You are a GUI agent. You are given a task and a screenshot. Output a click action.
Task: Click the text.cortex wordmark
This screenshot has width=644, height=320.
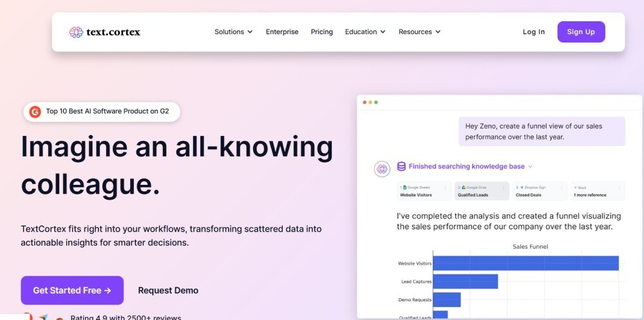[x=113, y=32]
